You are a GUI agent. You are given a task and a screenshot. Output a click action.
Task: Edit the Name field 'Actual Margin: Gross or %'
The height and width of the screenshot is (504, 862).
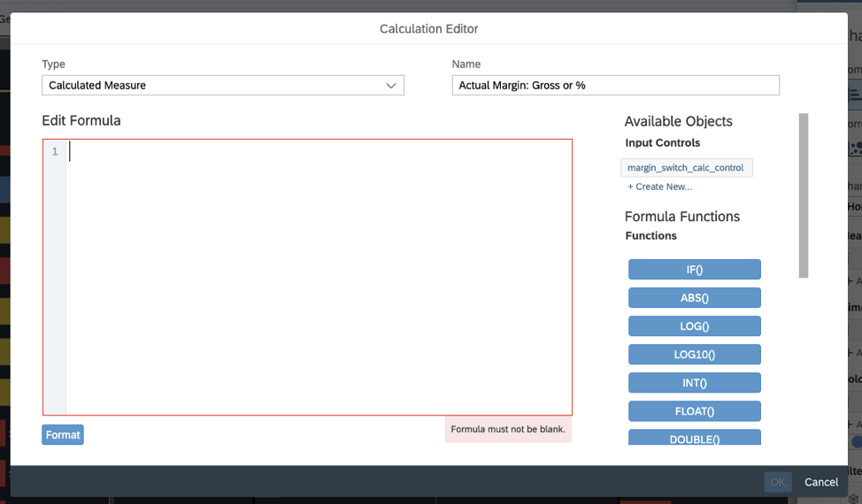coord(615,86)
